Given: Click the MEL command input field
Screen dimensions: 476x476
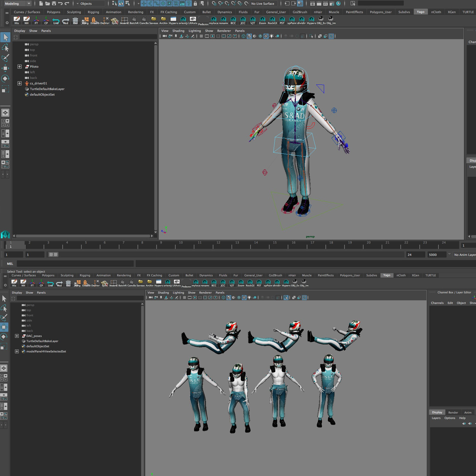Looking at the screenshot, I should [75, 264].
